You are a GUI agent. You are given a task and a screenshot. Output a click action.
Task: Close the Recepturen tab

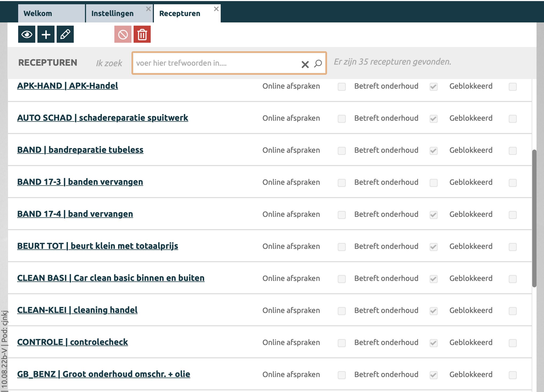click(216, 9)
